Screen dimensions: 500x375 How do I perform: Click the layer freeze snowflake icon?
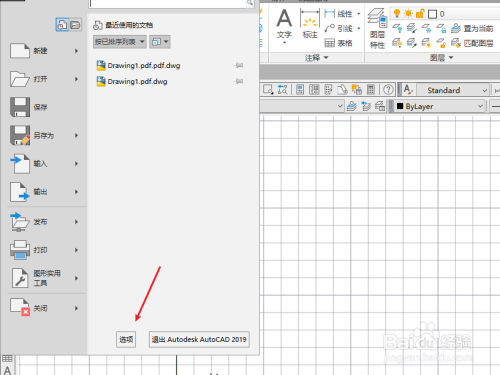[426, 29]
